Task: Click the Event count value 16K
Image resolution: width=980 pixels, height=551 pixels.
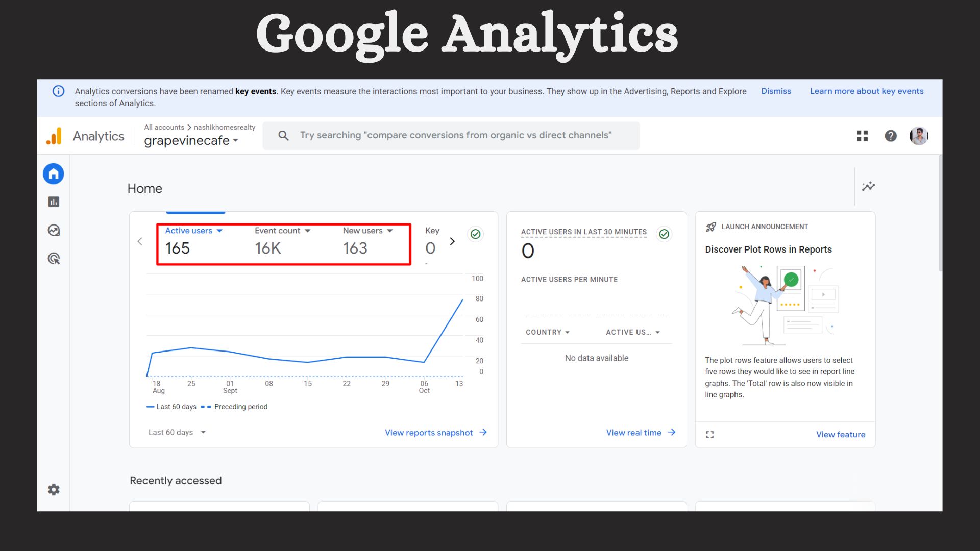Action: 268,248
